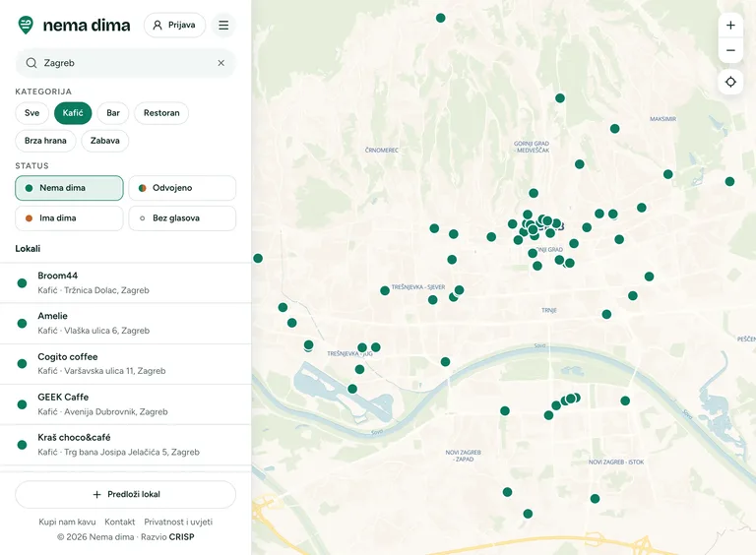756x555 pixels.
Task: Click the nema dima logo pin icon
Action: [26, 25]
